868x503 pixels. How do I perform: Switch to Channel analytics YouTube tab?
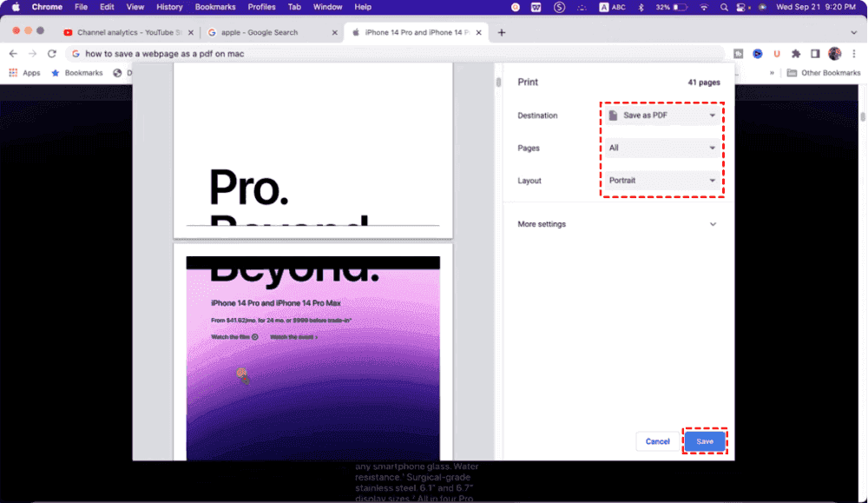coord(129,33)
